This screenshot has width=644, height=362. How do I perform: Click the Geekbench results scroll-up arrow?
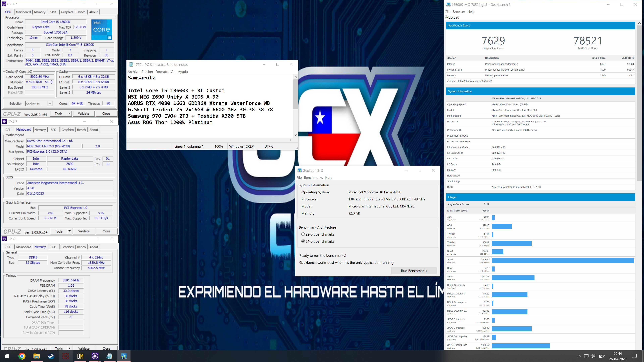(x=639, y=23)
